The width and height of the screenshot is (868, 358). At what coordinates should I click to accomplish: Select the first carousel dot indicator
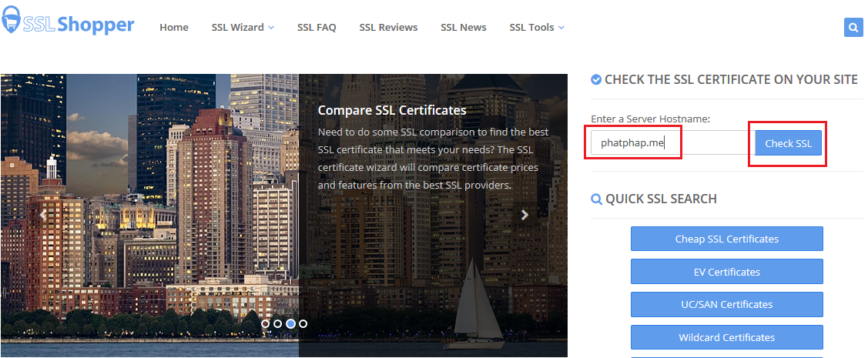[265, 323]
